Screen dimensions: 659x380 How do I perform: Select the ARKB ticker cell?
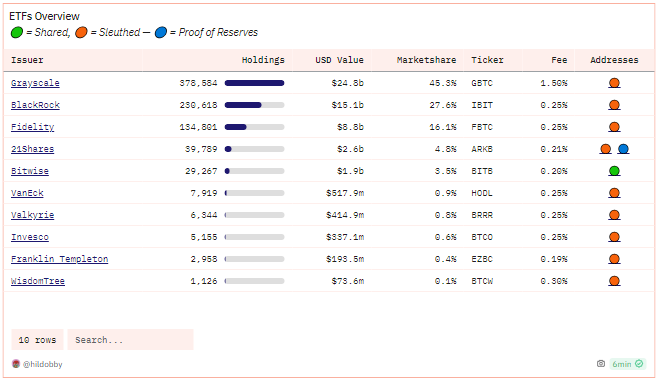click(482, 149)
